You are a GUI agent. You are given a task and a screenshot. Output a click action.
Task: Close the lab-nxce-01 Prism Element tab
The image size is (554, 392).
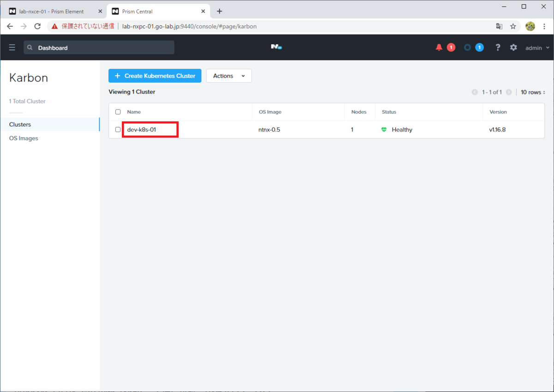tap(101, 11)
